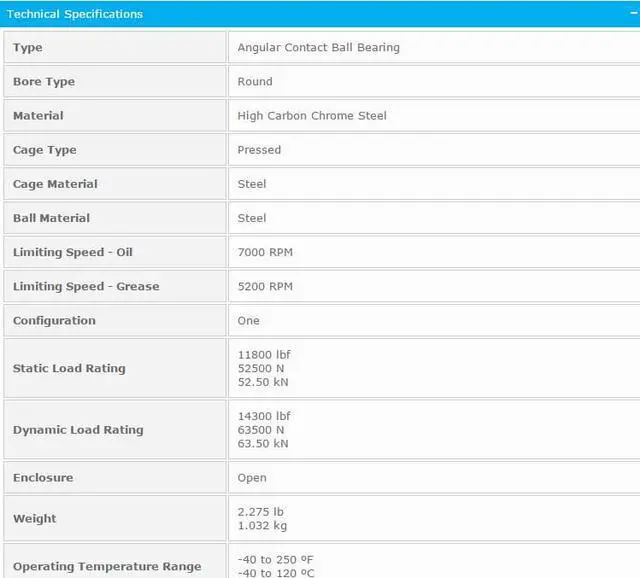The width and height of the screenshot is (640, 578).
Task: Select the High Carbon Chrome Steel value
Action: pos(312,116)
